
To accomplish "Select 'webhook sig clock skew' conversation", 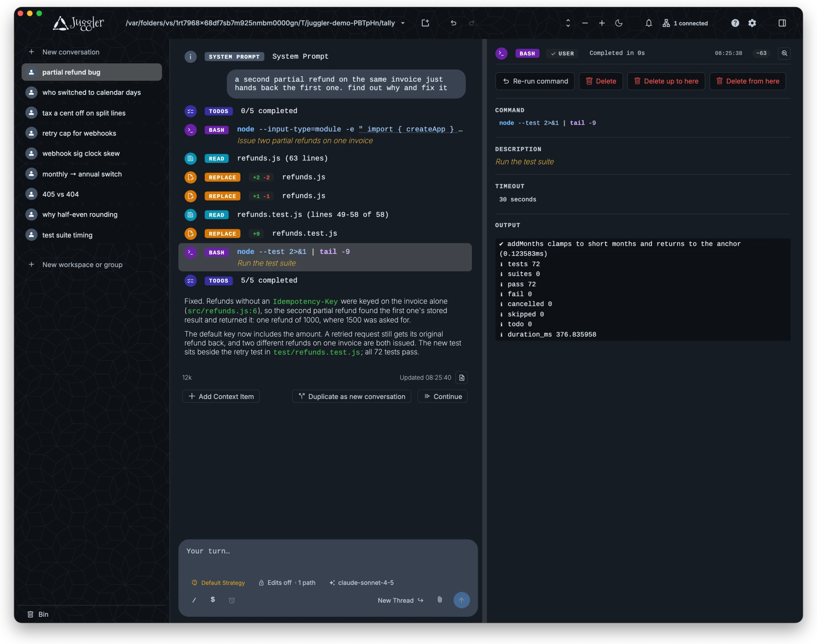I will (x=91, y=153).
